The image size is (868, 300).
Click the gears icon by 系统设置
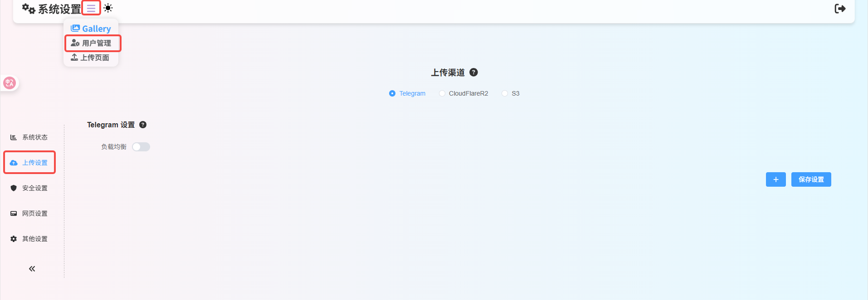point(29,9)
